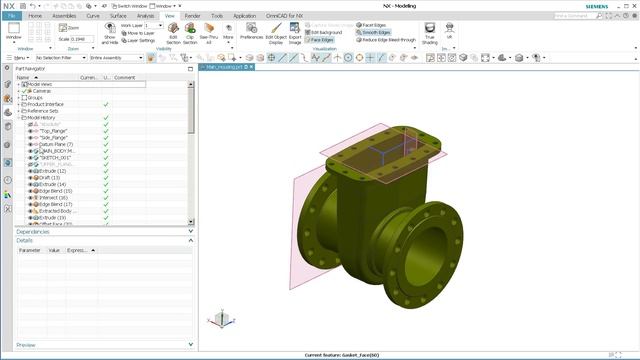
Task: Switch to the Assemblies tab
Action: tap(64, 16)
